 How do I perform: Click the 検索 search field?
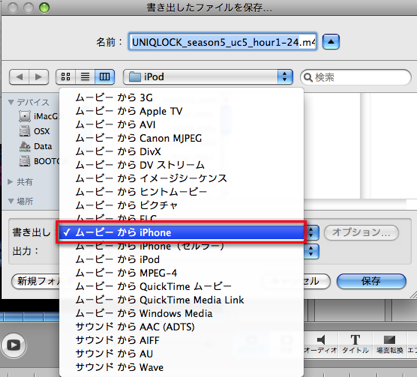[356, 77]
